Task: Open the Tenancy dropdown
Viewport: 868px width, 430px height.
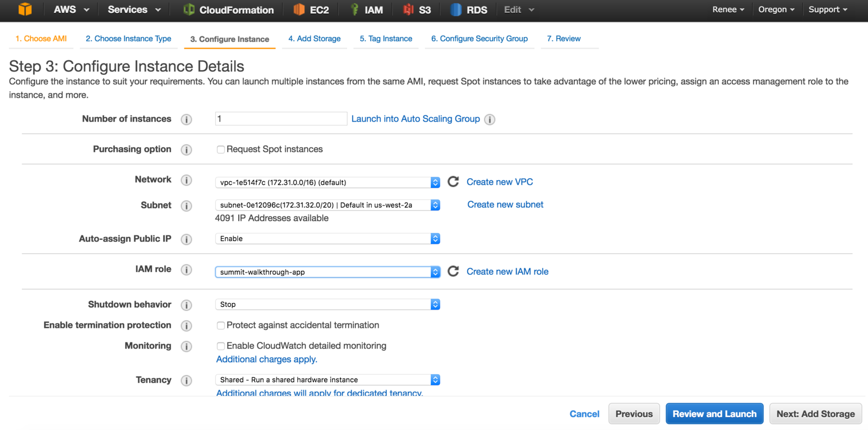Action: (x=328, y=380)
